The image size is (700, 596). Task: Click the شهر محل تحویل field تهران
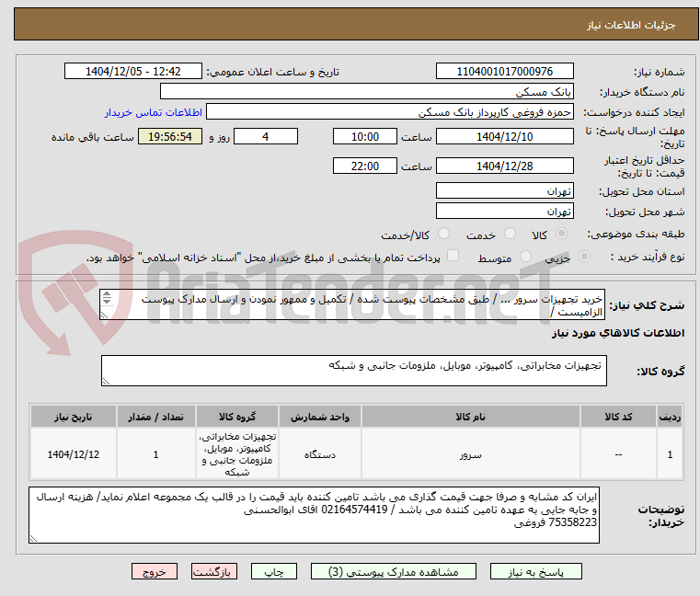504,212
